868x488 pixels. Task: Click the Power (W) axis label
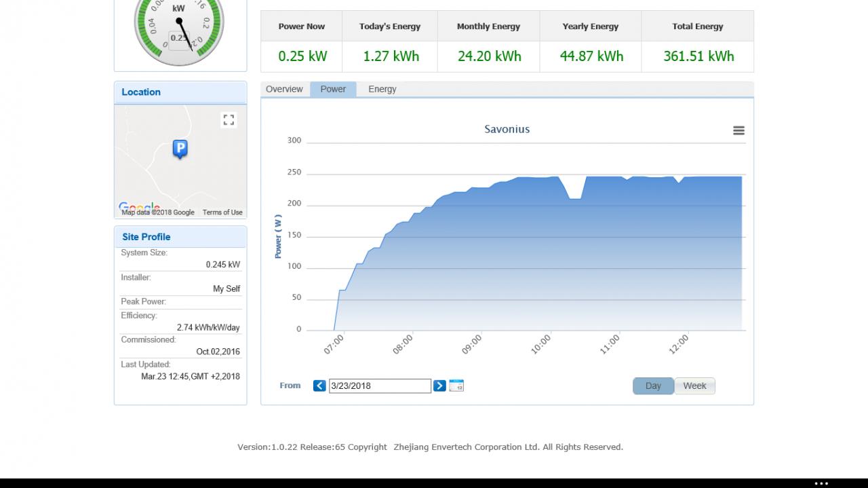tap(278, 236)
